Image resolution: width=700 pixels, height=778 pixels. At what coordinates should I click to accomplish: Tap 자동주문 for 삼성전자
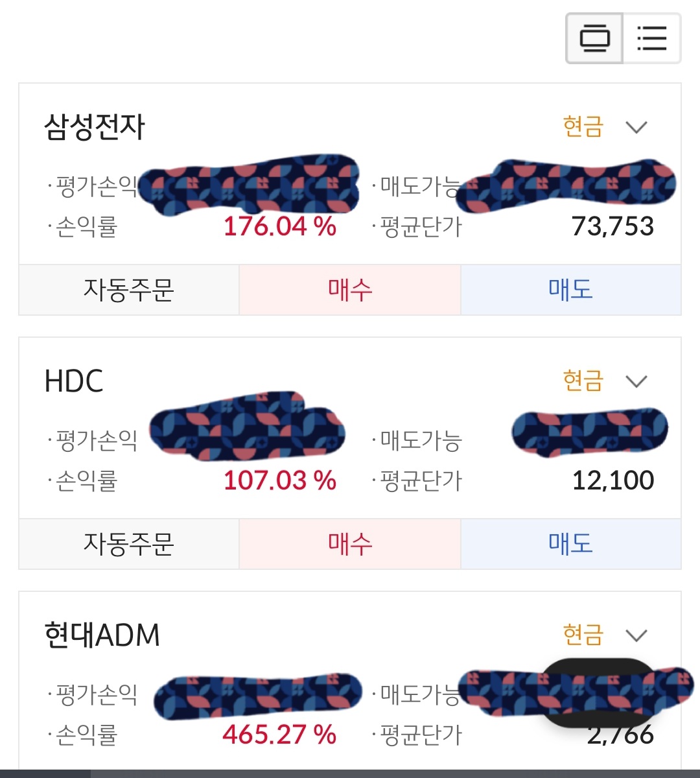coord(129,290)
